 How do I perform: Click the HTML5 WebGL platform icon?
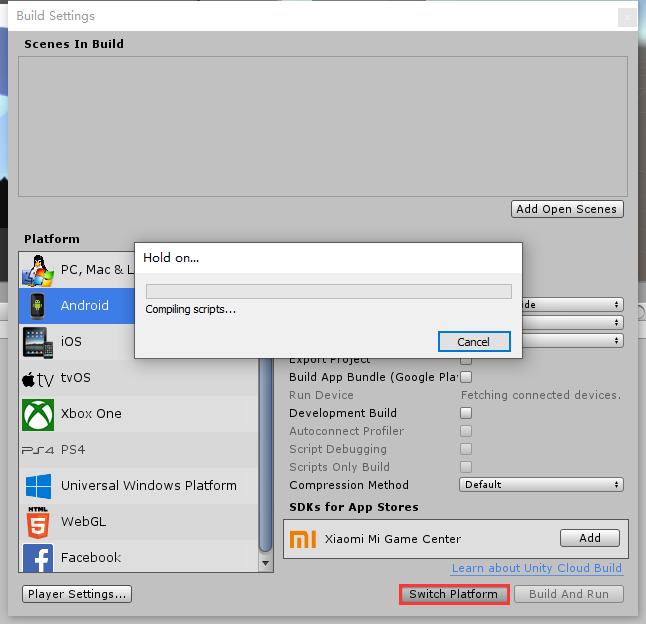(38, 522)
